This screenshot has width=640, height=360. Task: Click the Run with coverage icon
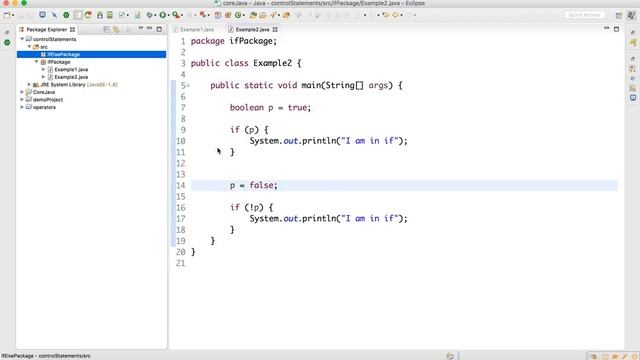(176, 15)
